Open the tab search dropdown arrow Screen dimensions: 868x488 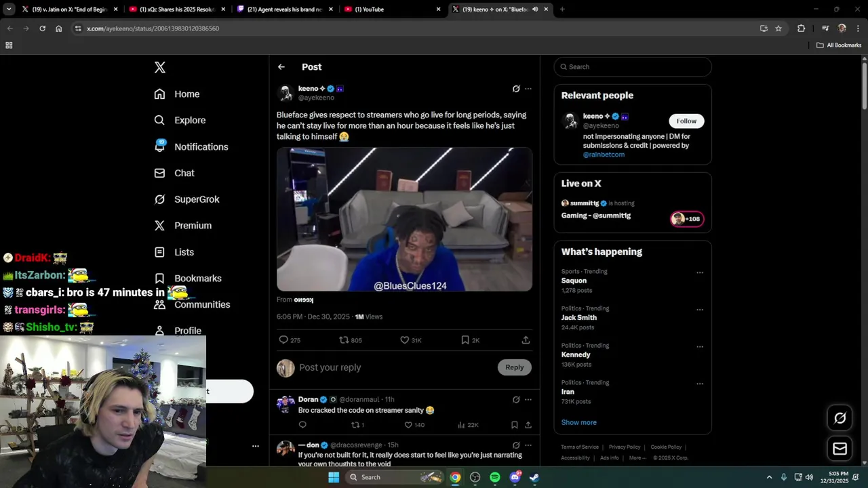click(9, 9)
